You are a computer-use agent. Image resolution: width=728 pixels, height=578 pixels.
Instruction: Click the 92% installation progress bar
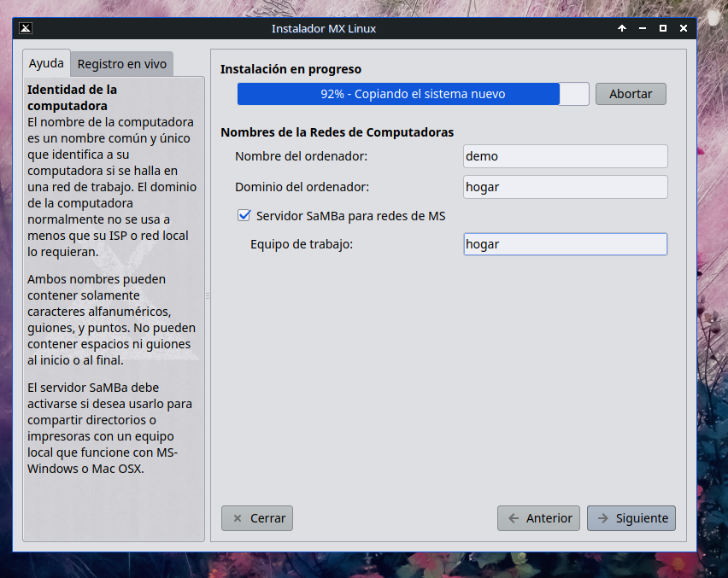413,94
